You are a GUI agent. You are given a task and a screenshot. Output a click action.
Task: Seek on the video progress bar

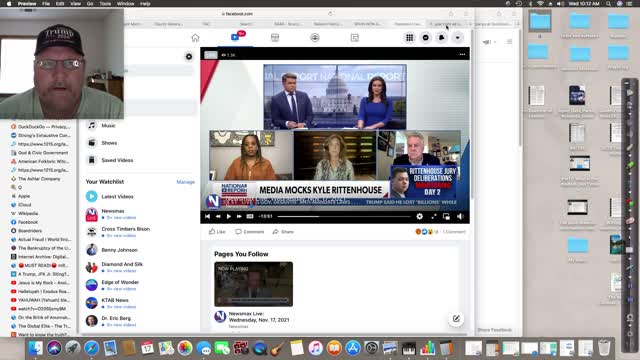[x=344, y=216]
